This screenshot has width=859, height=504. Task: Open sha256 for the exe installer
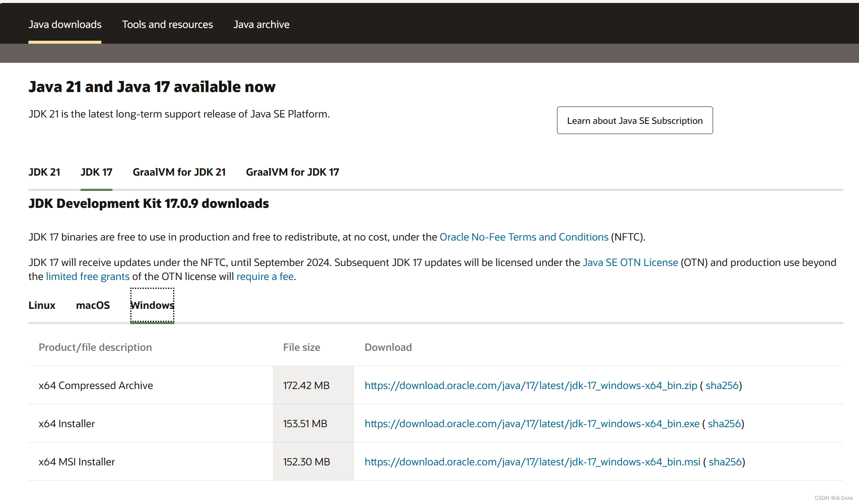pyautogui.click(x=725, y=424)
